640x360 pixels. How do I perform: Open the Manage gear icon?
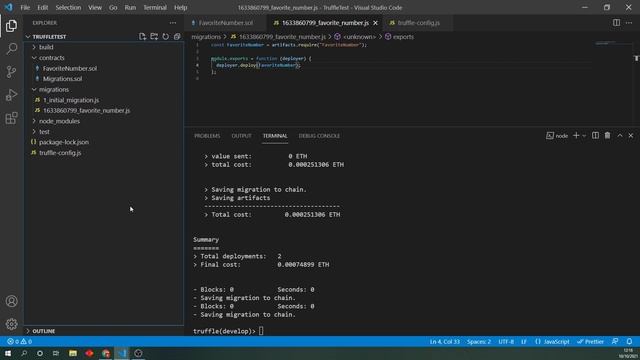coord(11,324)
